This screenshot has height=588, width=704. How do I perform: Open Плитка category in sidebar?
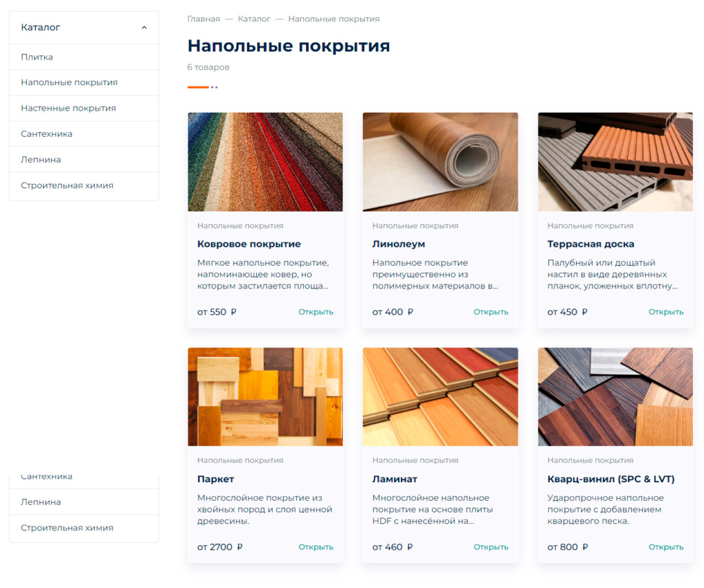(x=84, y=57)
